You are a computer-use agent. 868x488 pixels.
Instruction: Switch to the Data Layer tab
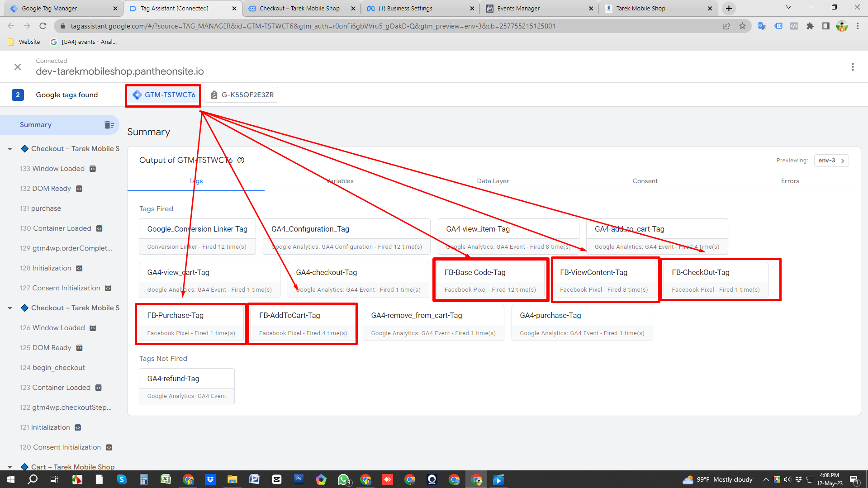click(493, 181)
